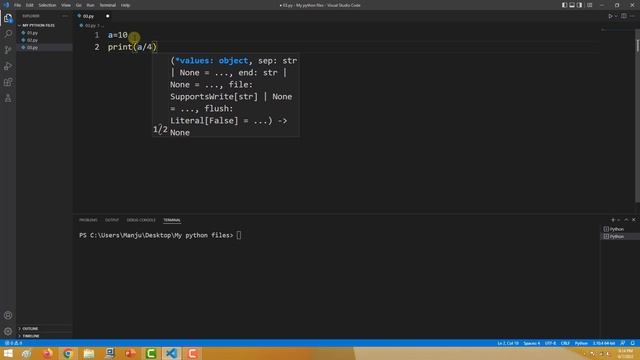Viewport: 640px width, 360px height.
Task: Open the editor More Actions ellipsis
Action: coord(632,16)
